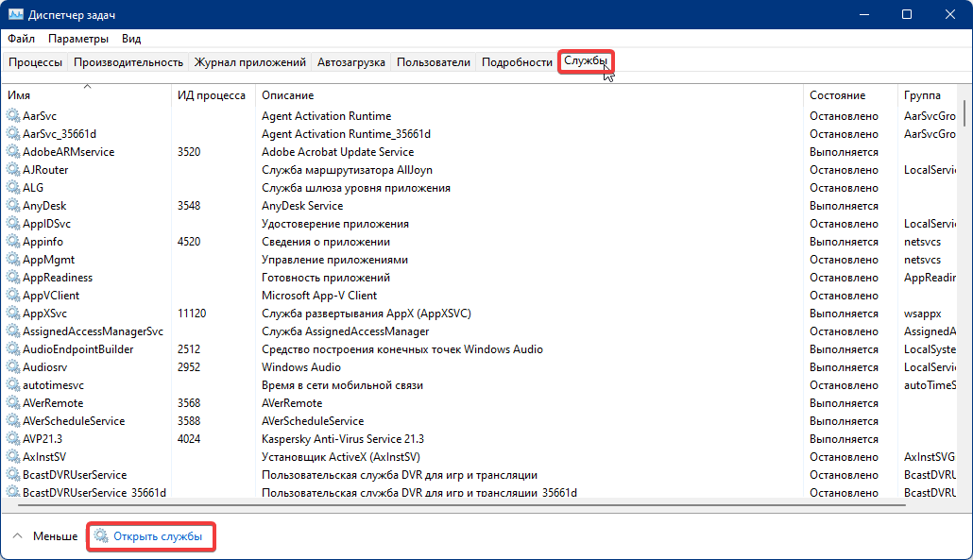Switch to the Подробности tab
Image resolution: width=973 pixels, height=560 pixels.
point(517,62)
